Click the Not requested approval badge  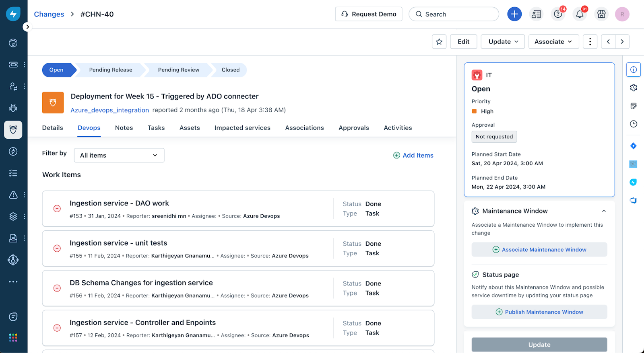click(494, 137)
